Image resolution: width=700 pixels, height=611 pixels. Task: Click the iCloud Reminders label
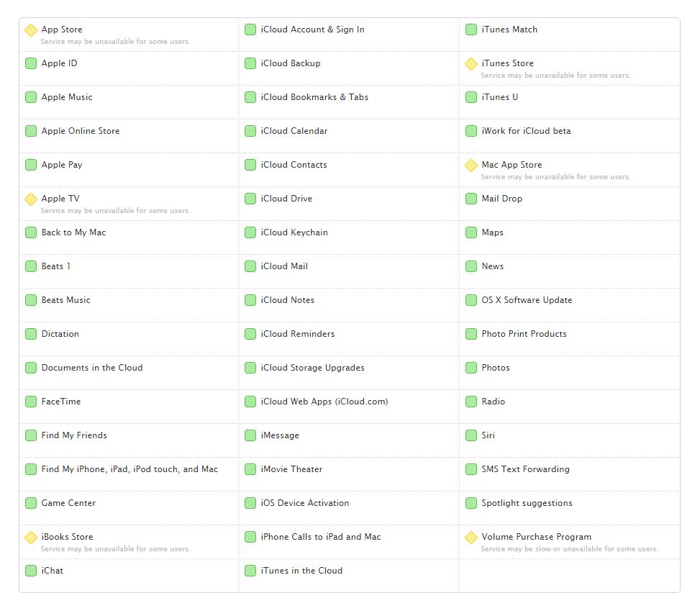(x=297, y=334)
